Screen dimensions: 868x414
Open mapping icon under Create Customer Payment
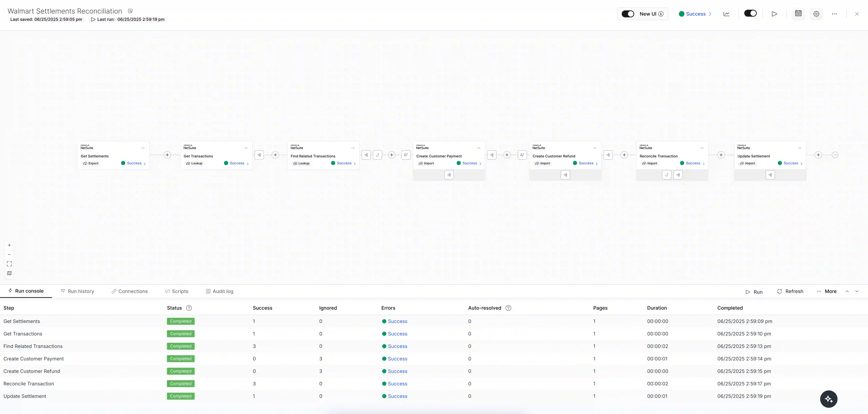449,175
